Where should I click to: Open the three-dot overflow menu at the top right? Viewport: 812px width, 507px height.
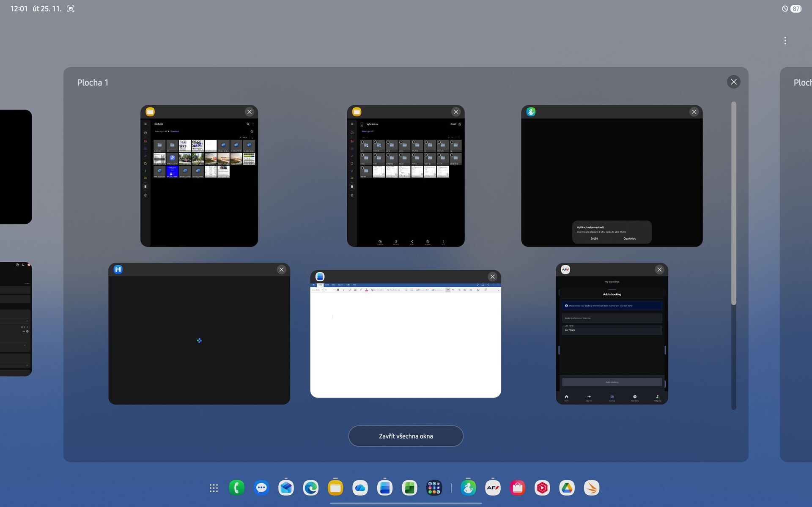click(785, 41)
